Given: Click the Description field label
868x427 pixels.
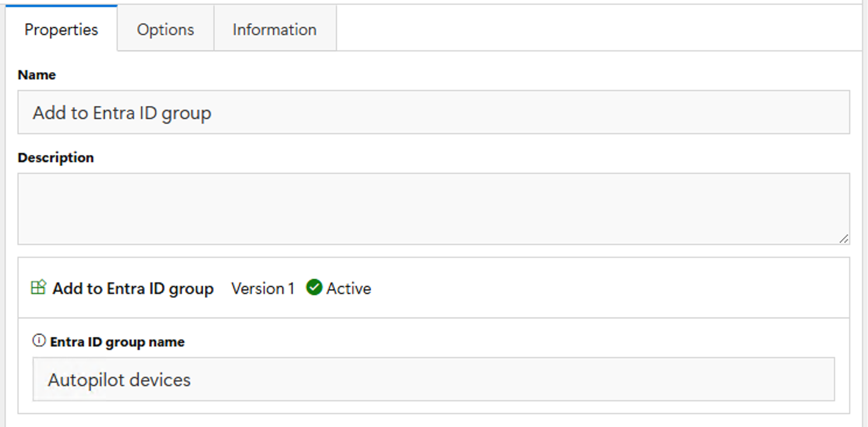Looking at the screenshot, I should [x=56, y=157].
